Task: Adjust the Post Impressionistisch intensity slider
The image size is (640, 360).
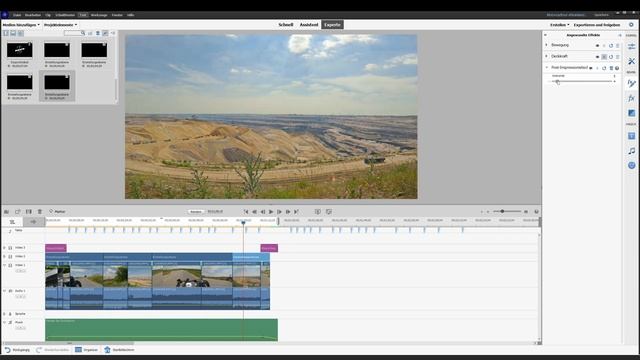Action: click(558, 82)
